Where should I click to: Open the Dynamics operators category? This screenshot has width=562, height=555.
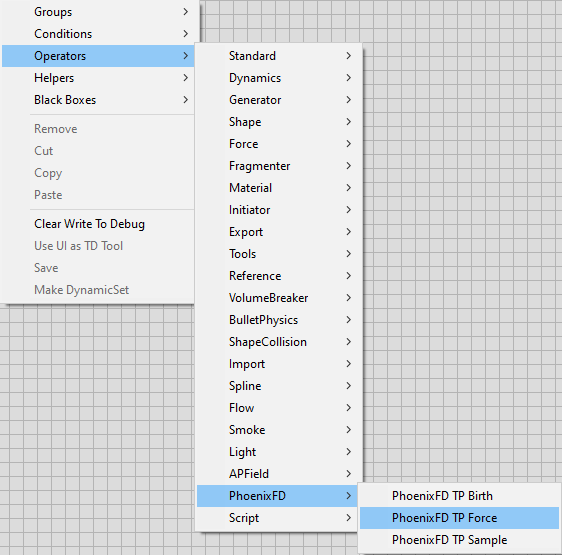[x=278, y=78]
